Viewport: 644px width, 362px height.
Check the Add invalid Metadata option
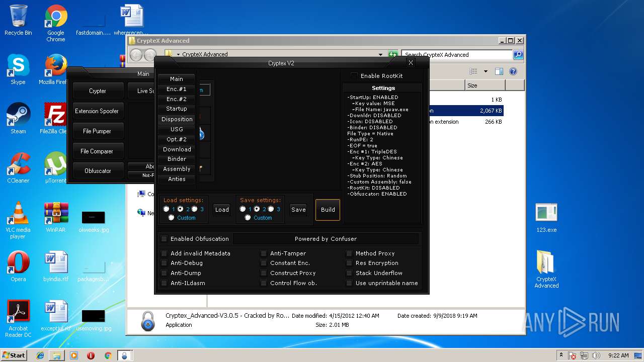click(164, 253)
